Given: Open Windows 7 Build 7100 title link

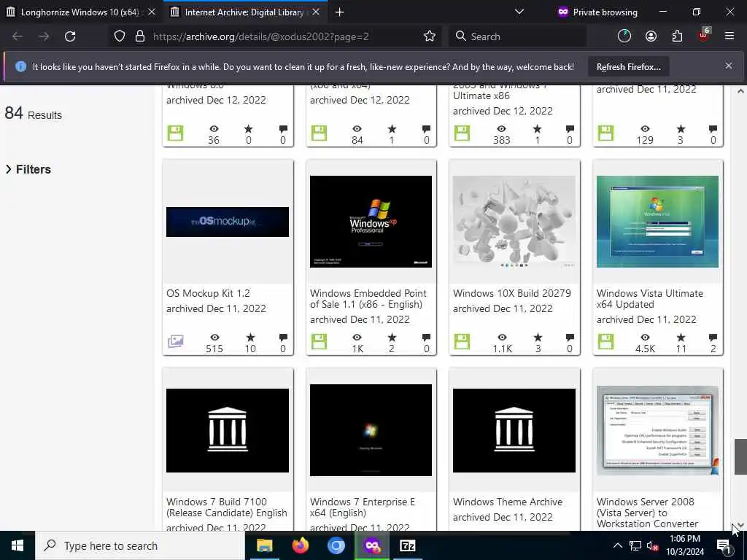Looking at the screenshot, I should click(x=227, y=507).
